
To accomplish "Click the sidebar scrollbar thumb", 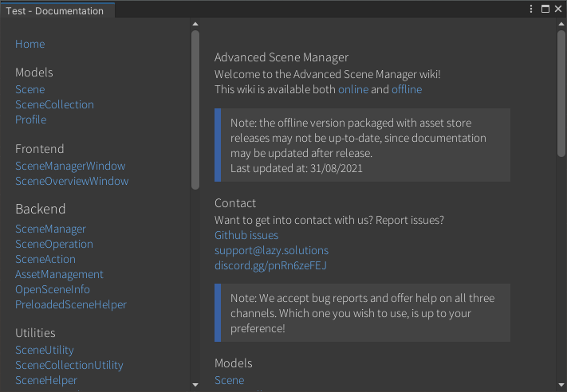I will tap(195, 110).
